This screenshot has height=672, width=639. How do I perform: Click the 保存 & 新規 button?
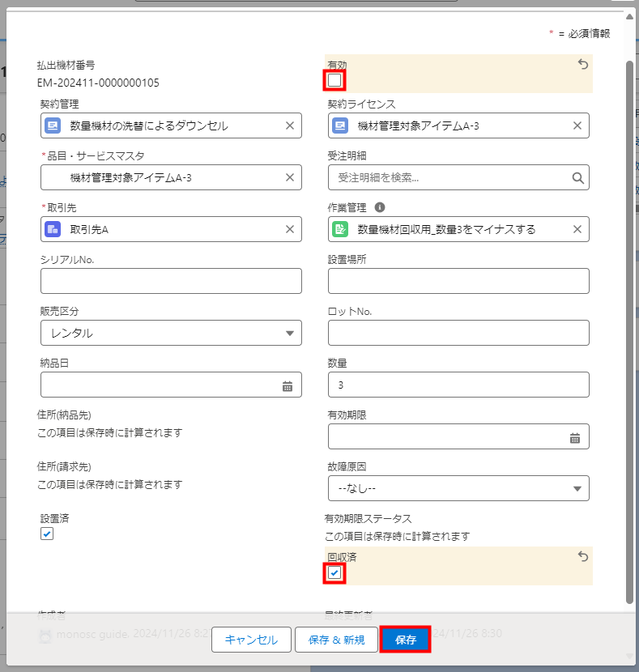point(336,640)
